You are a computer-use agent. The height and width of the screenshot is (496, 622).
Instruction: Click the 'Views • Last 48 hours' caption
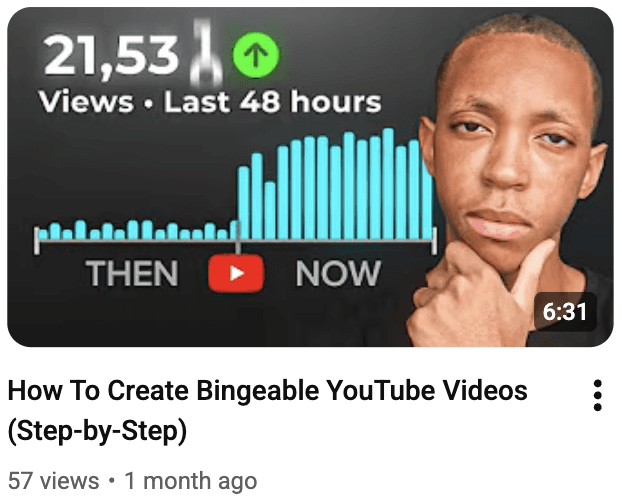point(209,102)
